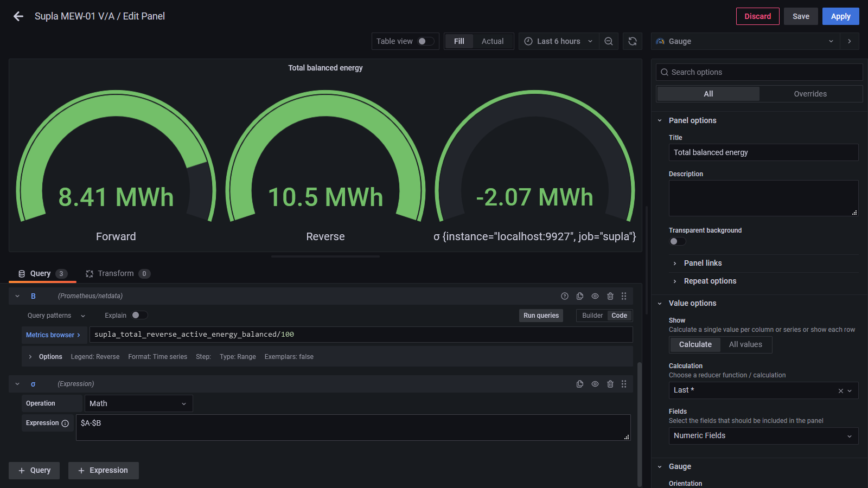Open query help for query B
The height and width of the screenshot is (488, 868).
point(565,296)
